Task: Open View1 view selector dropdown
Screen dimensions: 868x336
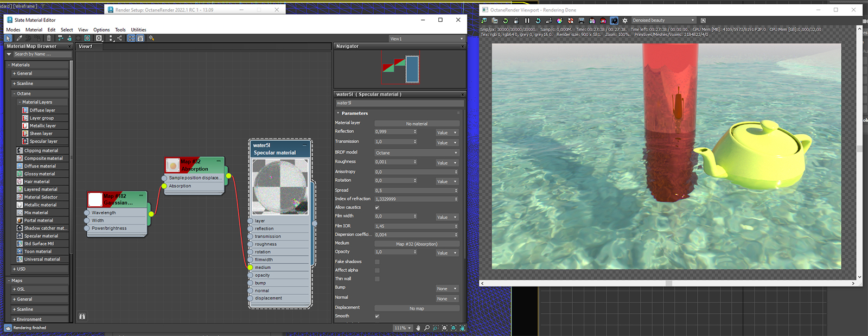Action: point(427,39)
